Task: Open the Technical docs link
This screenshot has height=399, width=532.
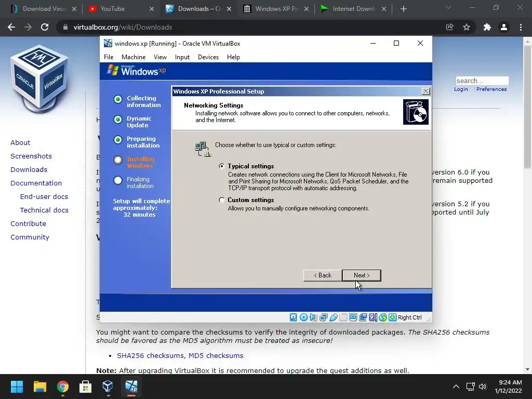Action: pyautogui.click(x=44, y=210)
